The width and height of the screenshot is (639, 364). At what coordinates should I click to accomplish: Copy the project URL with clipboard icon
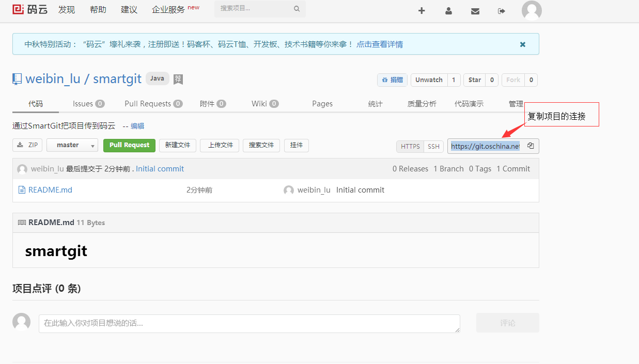531,146
